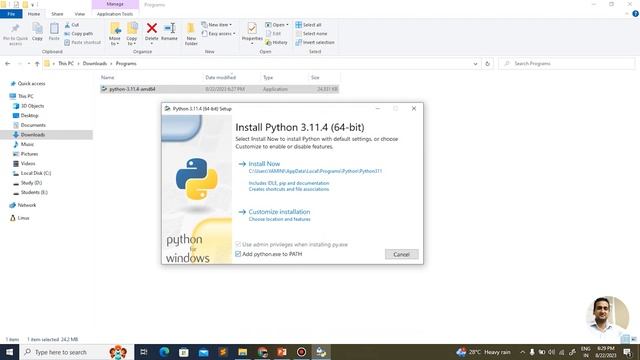This screenshot has height=360, width=640.
Task: Click the red Delete icon
Action: click(151, 29)
